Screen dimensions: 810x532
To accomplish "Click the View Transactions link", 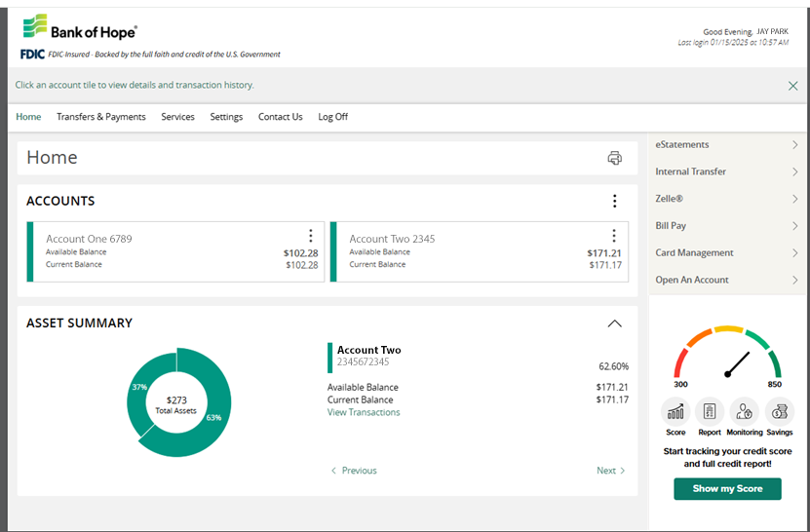I will pos(364,413).
